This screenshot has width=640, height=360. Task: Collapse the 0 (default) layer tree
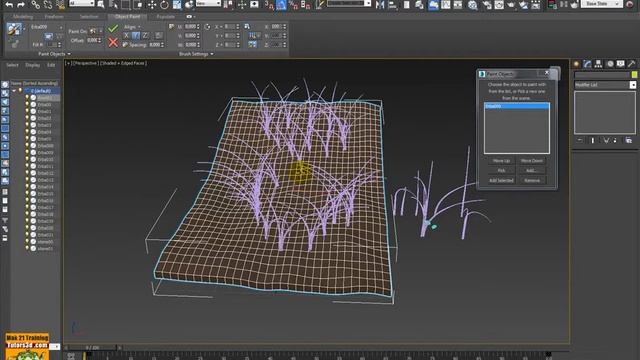pyautogui.click(x=14, y=91)
